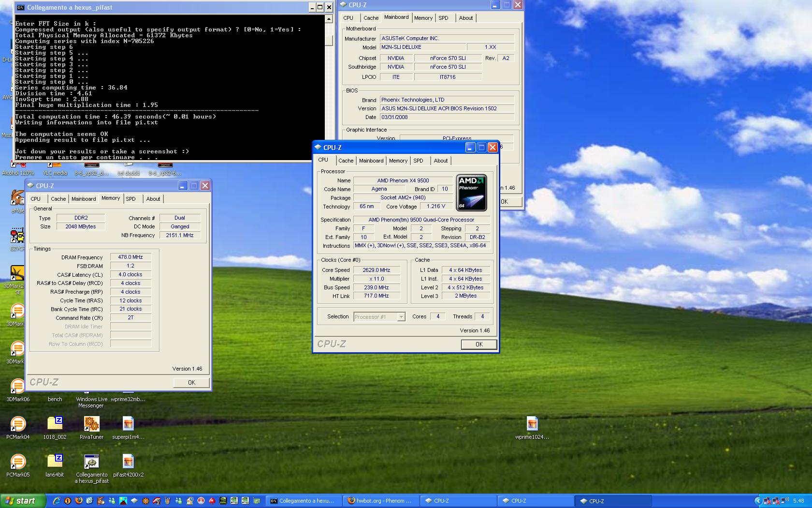Click the Start button
The height and width of the screenshot is (508, 812).
[23, 501]
